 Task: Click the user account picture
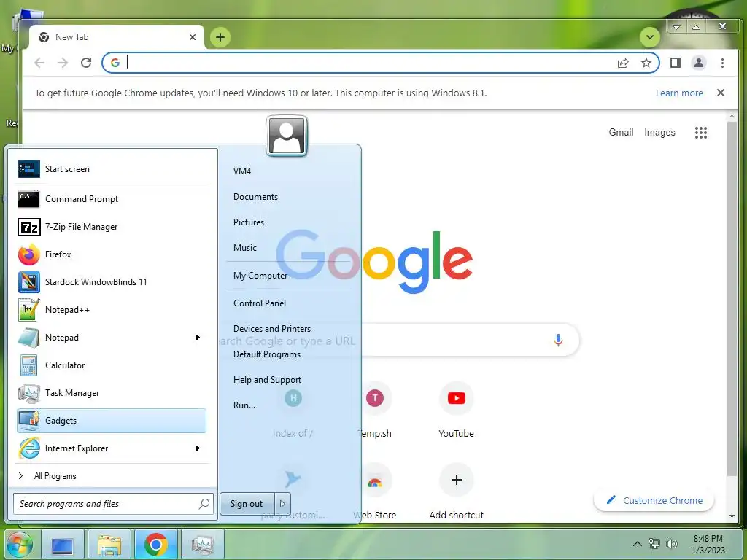(287, 136)
